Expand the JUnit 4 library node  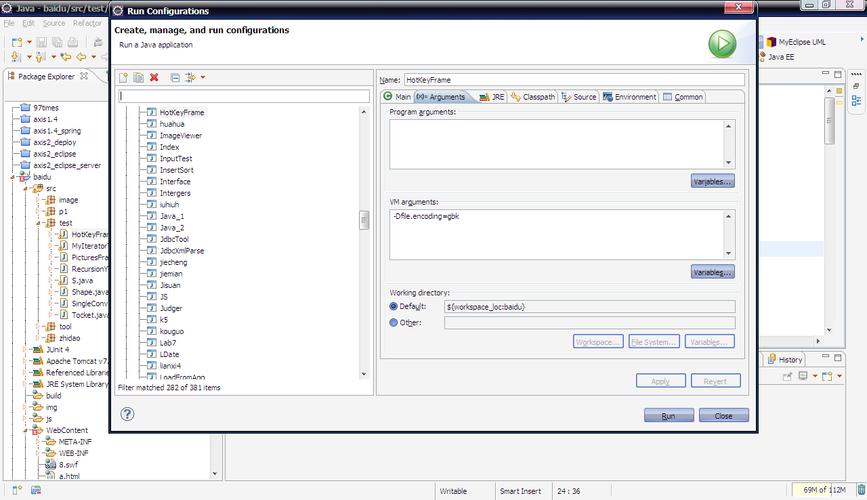click(25, 350)
